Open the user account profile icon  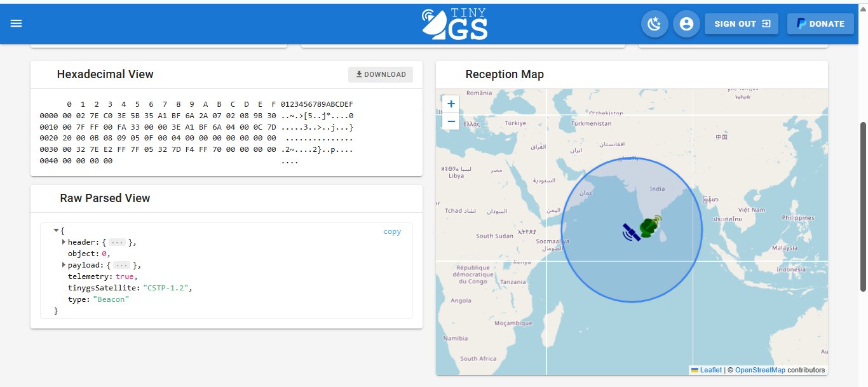click(686, 24)
